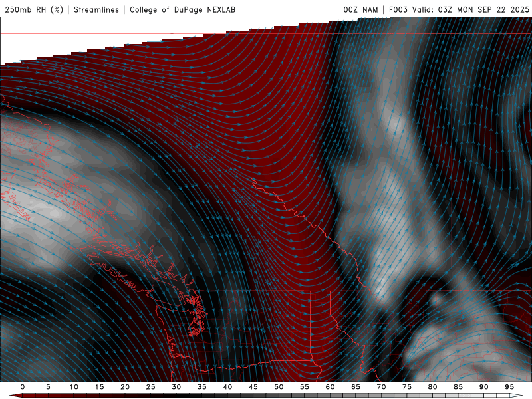Click the 'F003' forecast hour text
The image size is (532, 399).
tap(398, 9)
